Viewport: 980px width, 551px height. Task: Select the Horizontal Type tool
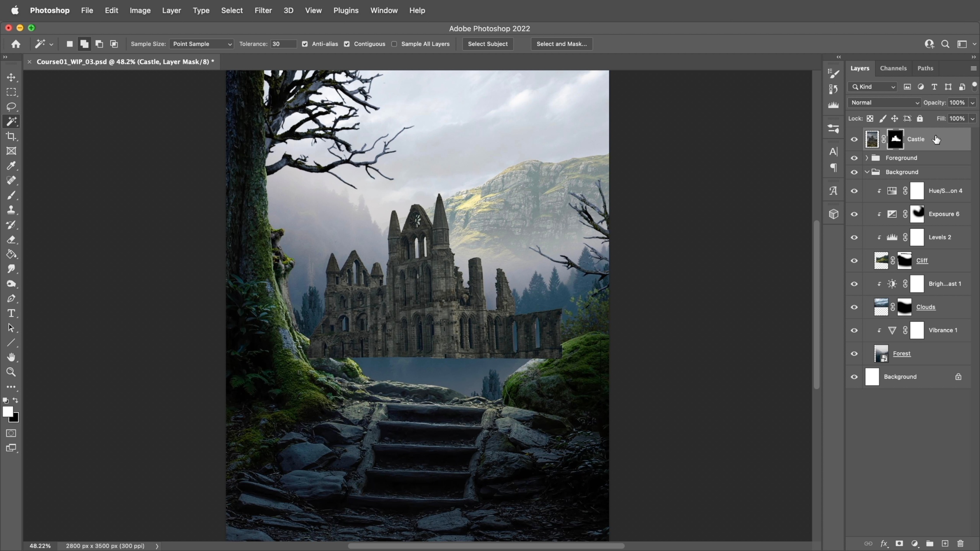(x=11, y=313)
